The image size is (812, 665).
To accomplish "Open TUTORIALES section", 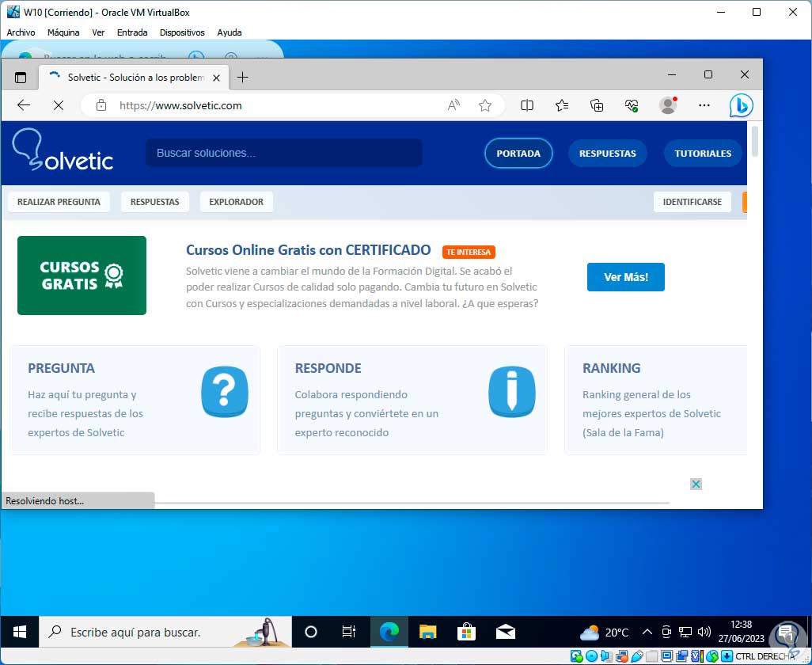I will [x=703, y=154].
